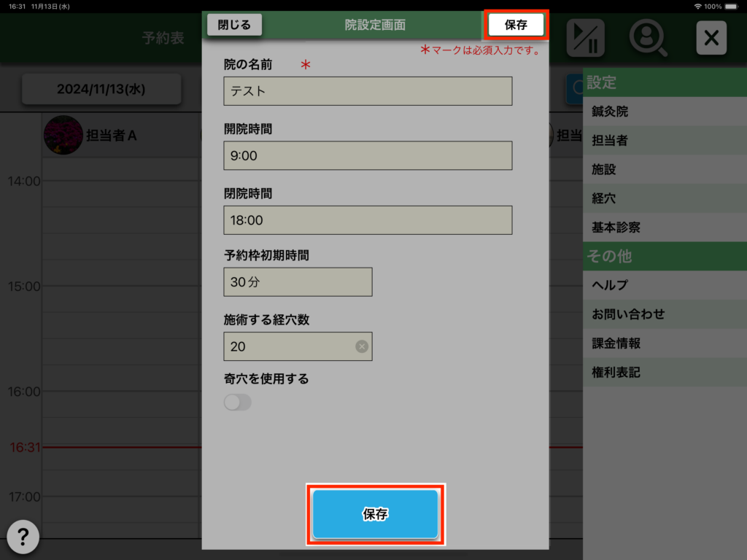Screen dimensions: 747x560
Task: Tap the battery indicator in status bar
Action: pos(735,6)
